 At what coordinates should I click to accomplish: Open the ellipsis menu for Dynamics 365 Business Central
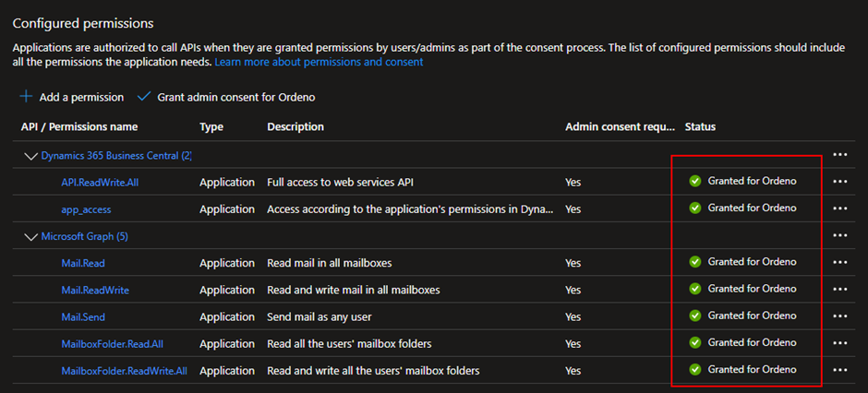coord(839,155)
